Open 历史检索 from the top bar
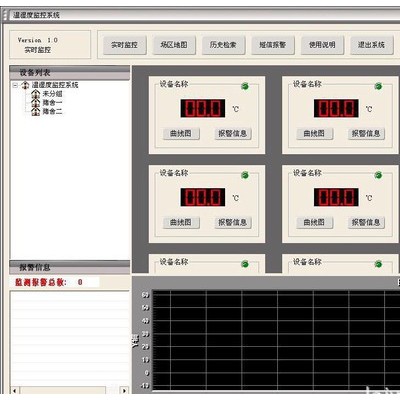This screenshot has height=400, width=400. (223, 45)
